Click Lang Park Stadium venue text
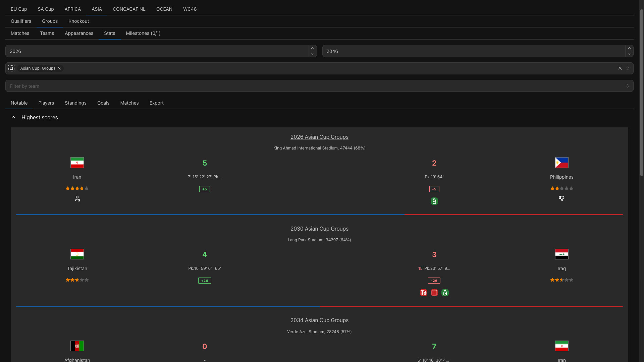The width and height of the screenshot is (644, 362). pos(319,240)
